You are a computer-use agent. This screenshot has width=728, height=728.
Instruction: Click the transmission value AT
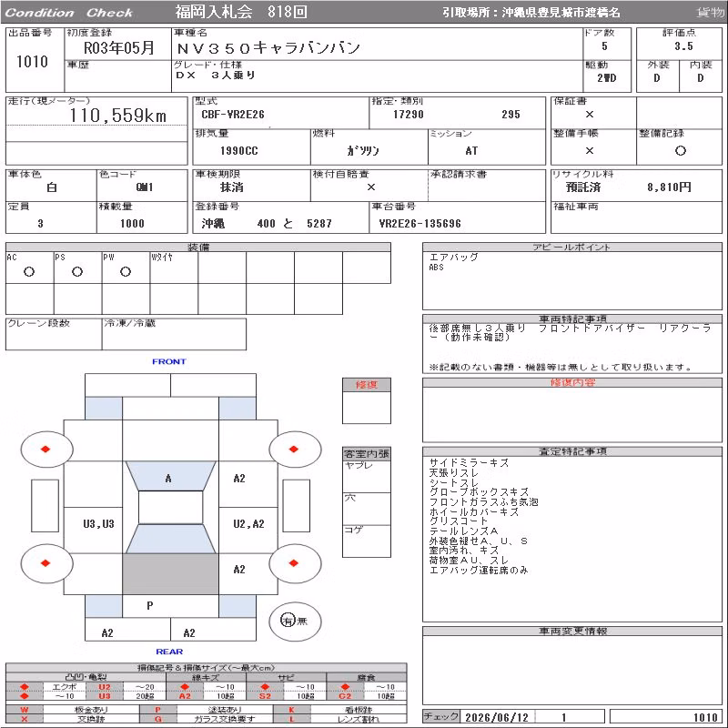[x=471, y=151]
